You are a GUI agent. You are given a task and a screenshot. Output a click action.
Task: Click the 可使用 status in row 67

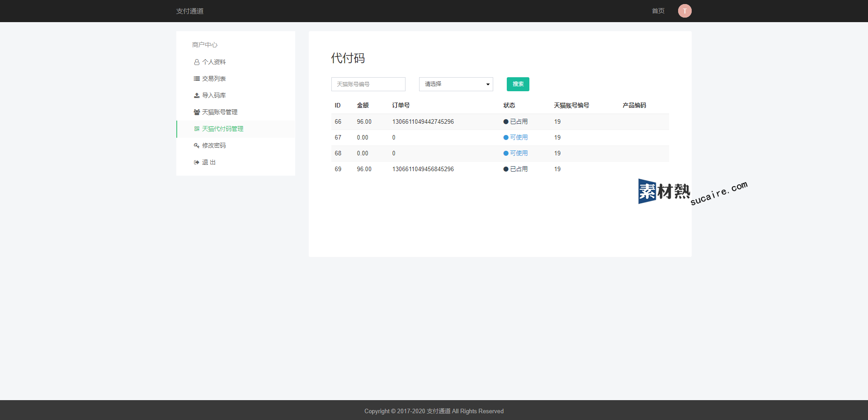tap(519, 137)
